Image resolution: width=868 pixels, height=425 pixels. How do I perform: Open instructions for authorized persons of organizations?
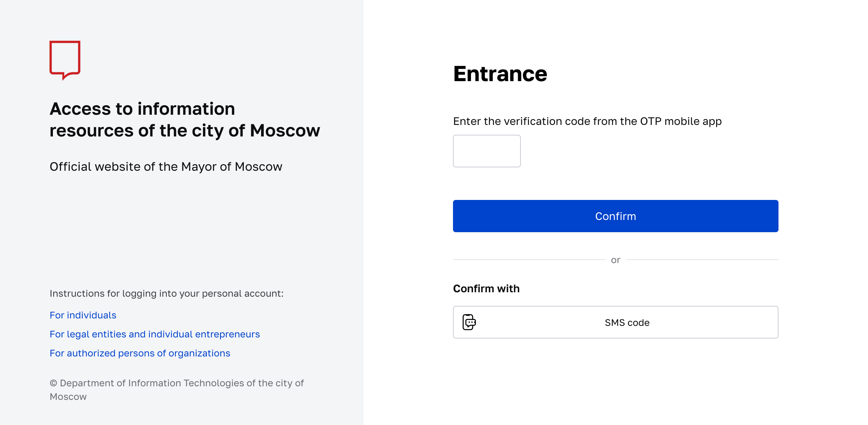[x=140, y=353]
